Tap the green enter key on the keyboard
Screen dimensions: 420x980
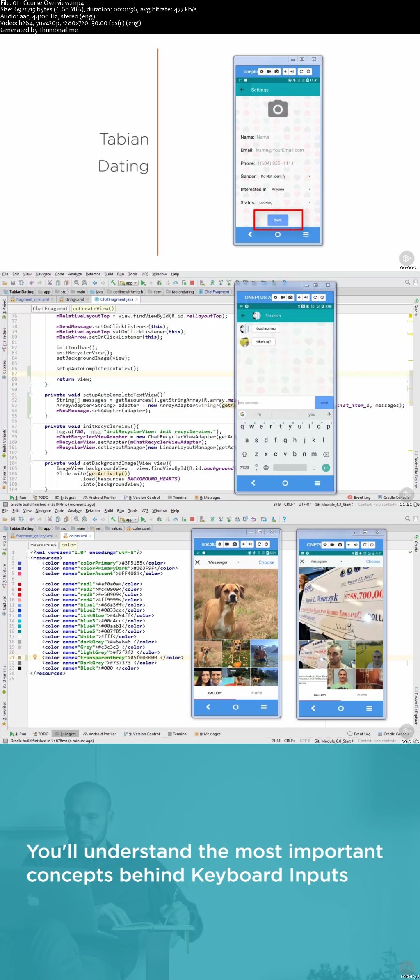[326, 468]
